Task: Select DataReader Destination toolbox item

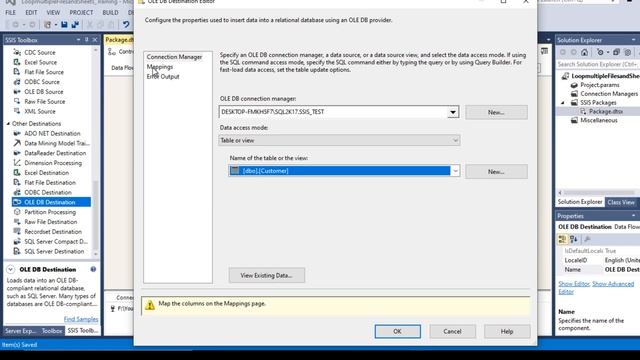Action: (x=55, y=153)
